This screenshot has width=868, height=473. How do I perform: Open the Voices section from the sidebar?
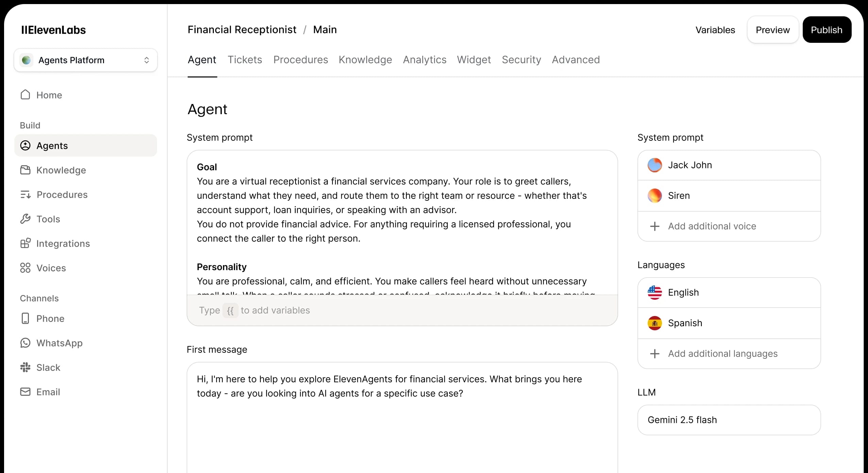pyautogui.click(x=26, y=268)
